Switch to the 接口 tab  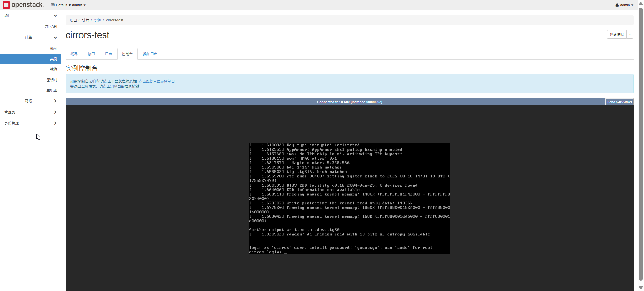coord(91,54)
